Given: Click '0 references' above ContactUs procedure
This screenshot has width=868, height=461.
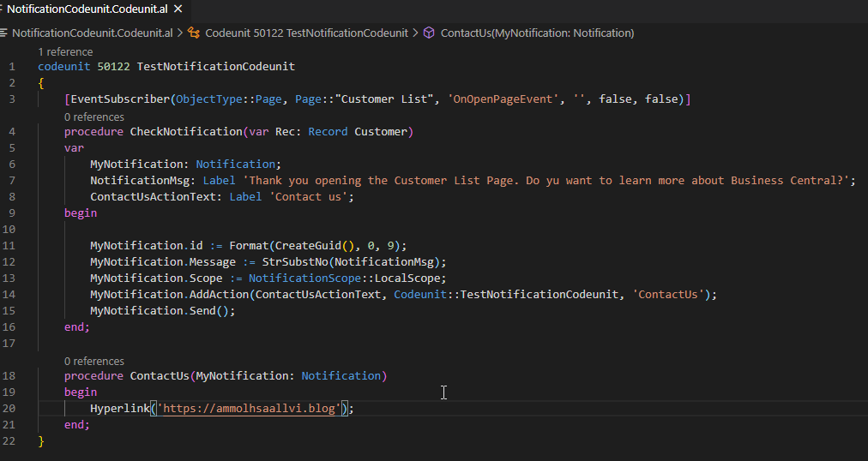Looking at the screenshot, I should coord(93,361).
